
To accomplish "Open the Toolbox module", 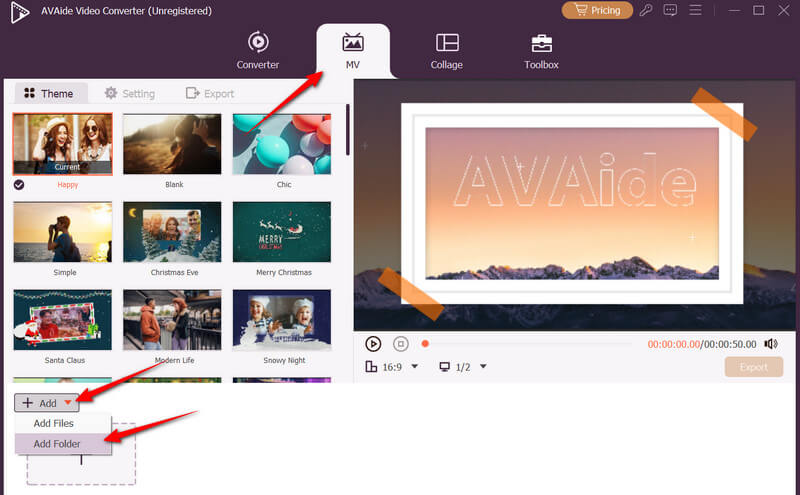I will click(541, 50).
